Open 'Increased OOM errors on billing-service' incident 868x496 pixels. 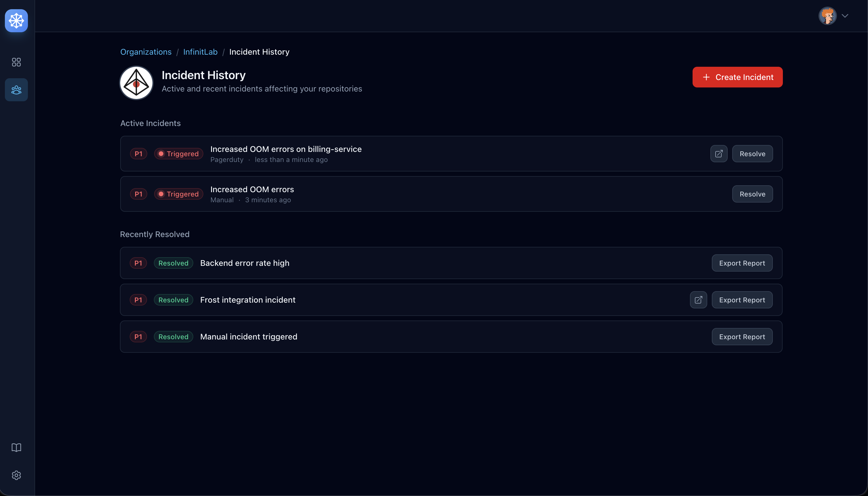coord(286,149)
